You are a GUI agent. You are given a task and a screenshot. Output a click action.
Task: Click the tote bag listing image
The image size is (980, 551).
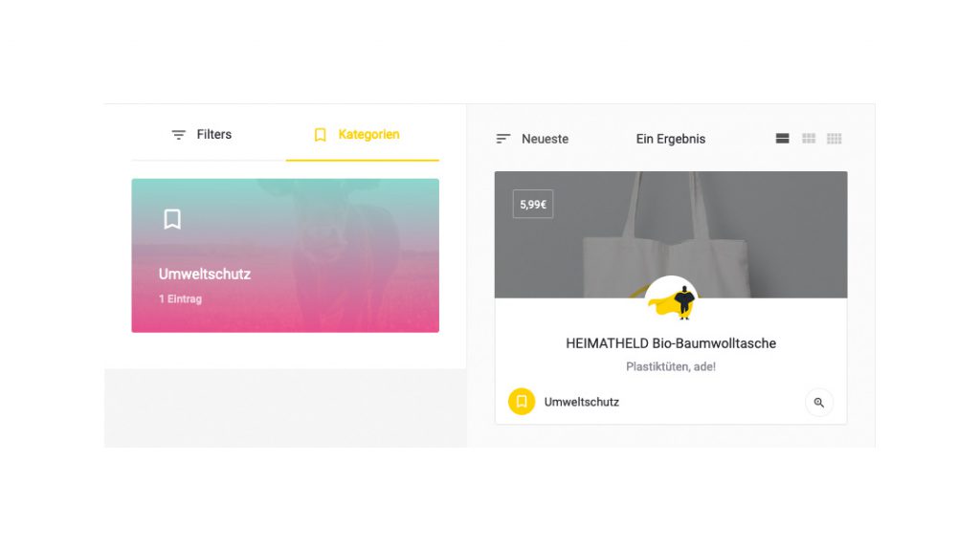point(671,235)
